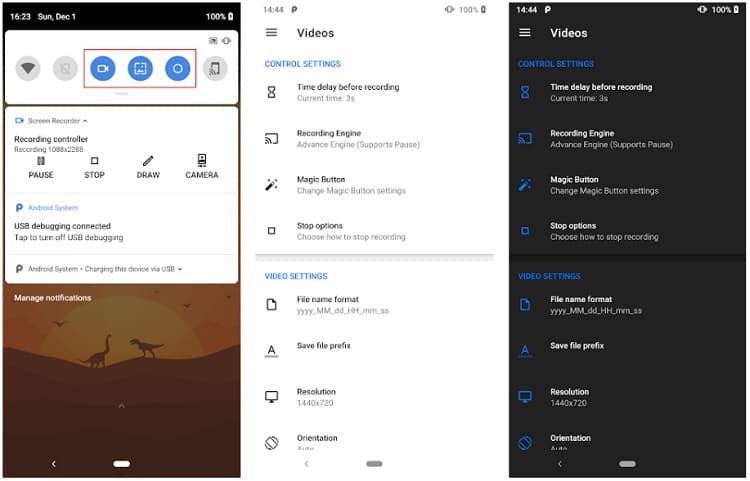Collapse the Screen Recorder notification chevron
The width and height of the screenshot is (750, 481).
86,121
